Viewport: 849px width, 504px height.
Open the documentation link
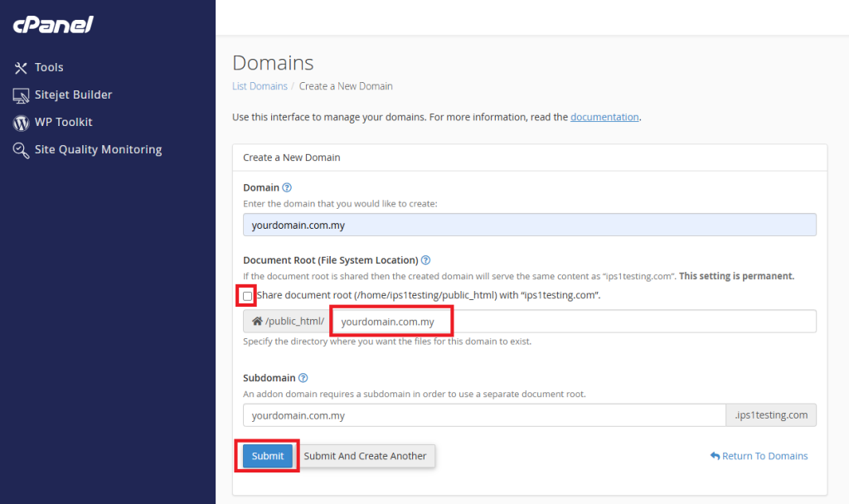(604, 117)
